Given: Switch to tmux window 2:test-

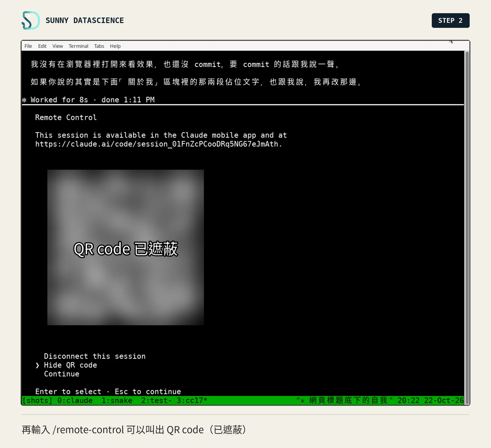Looking at the screenshot, I should point(157,400).
